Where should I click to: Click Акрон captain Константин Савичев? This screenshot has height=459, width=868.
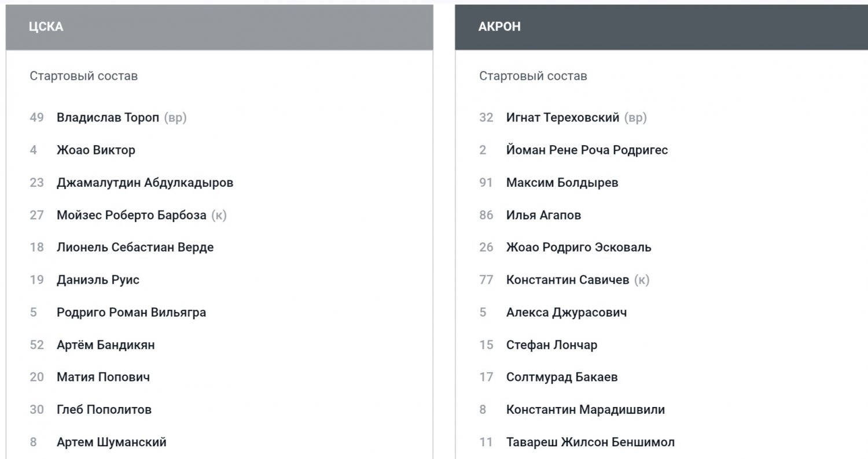point(567,280)
